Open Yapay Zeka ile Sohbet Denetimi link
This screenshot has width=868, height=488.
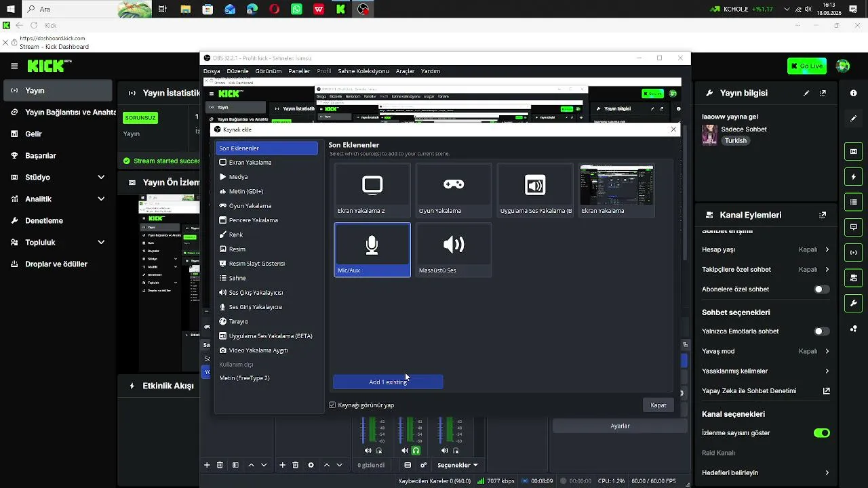point(766,390)
